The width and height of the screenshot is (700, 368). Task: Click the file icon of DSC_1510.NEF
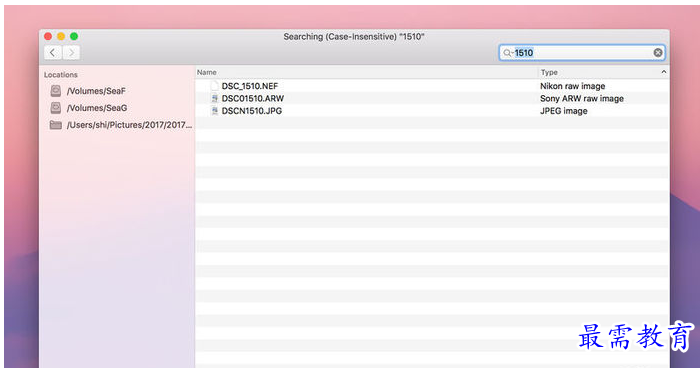(215, 86)
